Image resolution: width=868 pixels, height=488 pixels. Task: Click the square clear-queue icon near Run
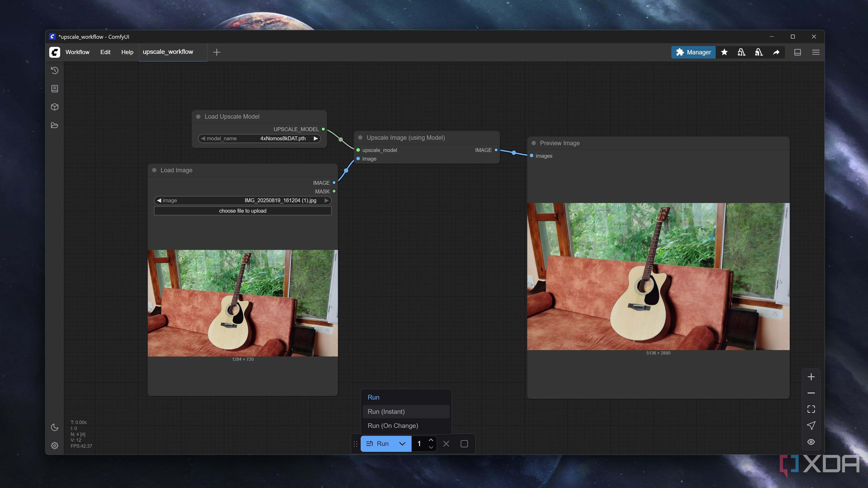(464, 444)
